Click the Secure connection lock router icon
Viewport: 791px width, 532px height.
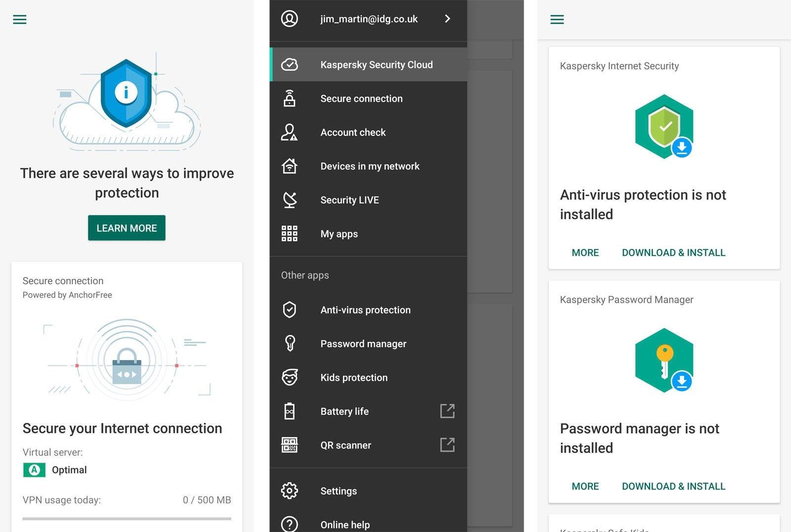click(x=290, y=98)
